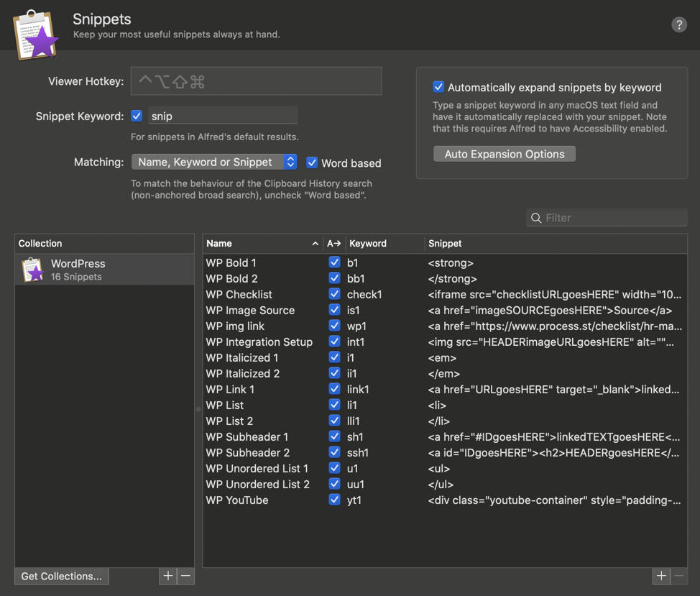Uncheck the Word based option
This screenshot has height=596, width=700.
[312, 162]
